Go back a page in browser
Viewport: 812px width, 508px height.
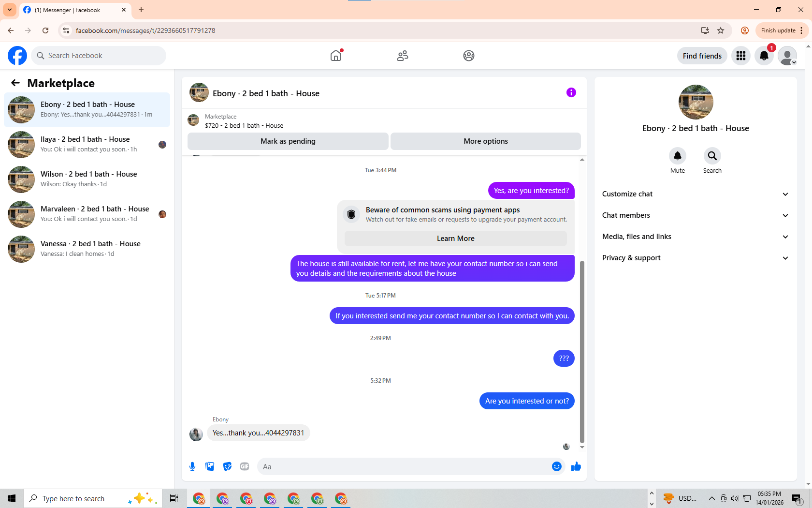tap(11, 30)
